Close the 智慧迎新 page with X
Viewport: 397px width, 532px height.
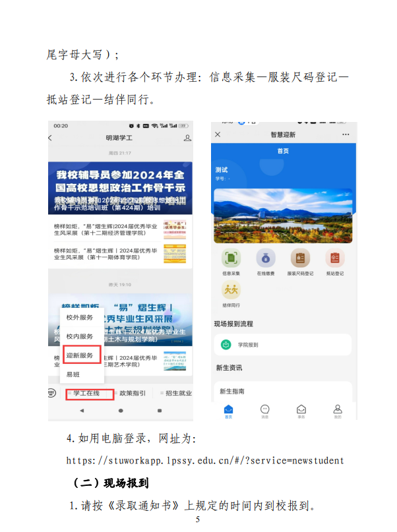click(x=218, y=134)
